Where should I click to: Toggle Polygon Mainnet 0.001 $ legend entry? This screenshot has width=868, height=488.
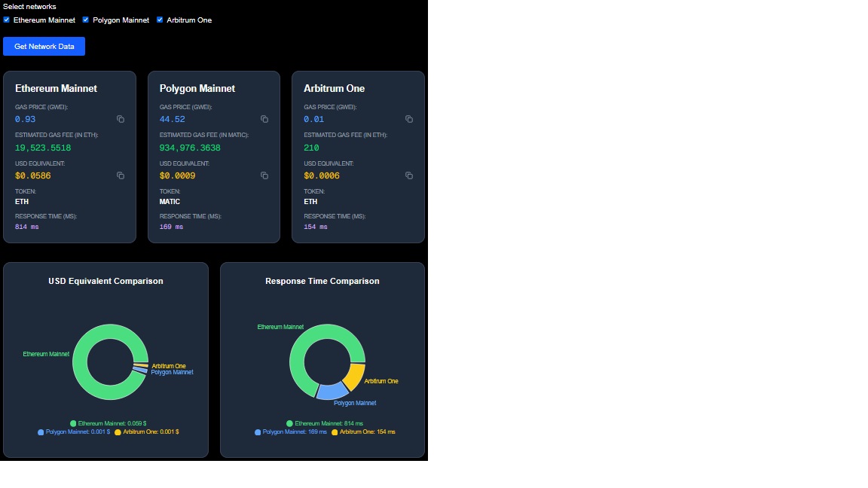(74, 432)
